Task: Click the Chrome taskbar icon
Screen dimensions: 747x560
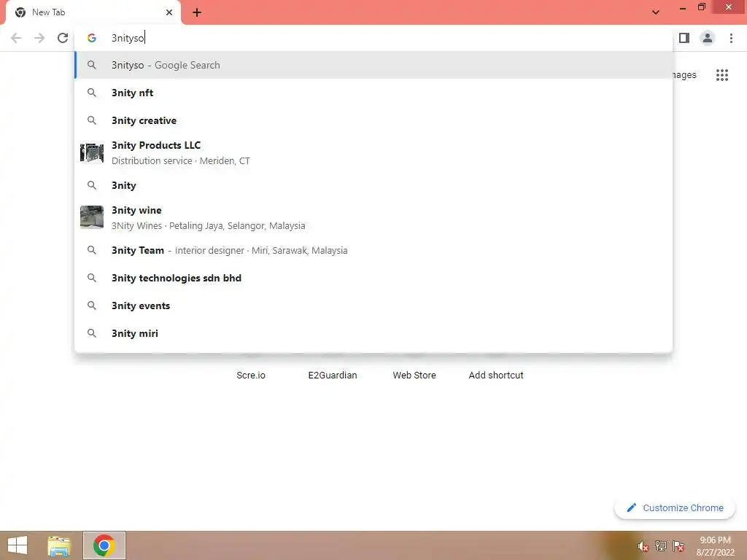Action: 104,545
